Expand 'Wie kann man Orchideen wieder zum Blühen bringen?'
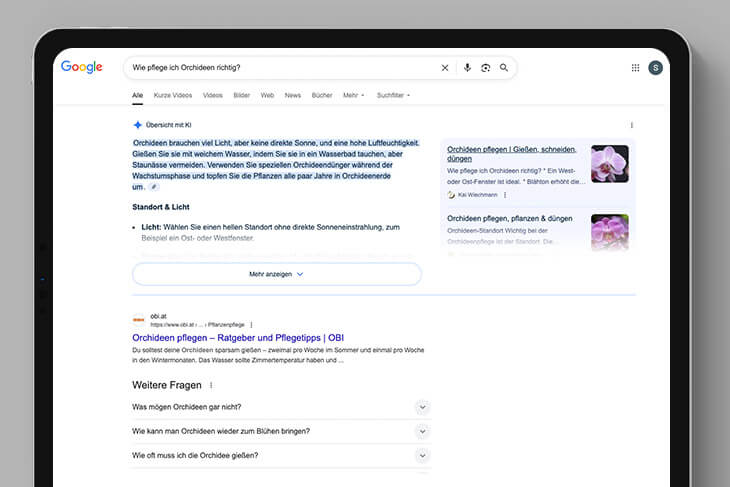 281,431
